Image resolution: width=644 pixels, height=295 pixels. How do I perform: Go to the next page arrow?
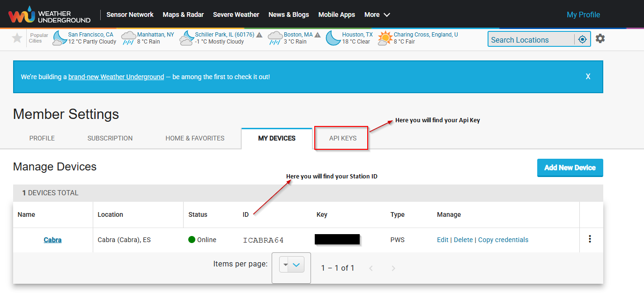393,268
